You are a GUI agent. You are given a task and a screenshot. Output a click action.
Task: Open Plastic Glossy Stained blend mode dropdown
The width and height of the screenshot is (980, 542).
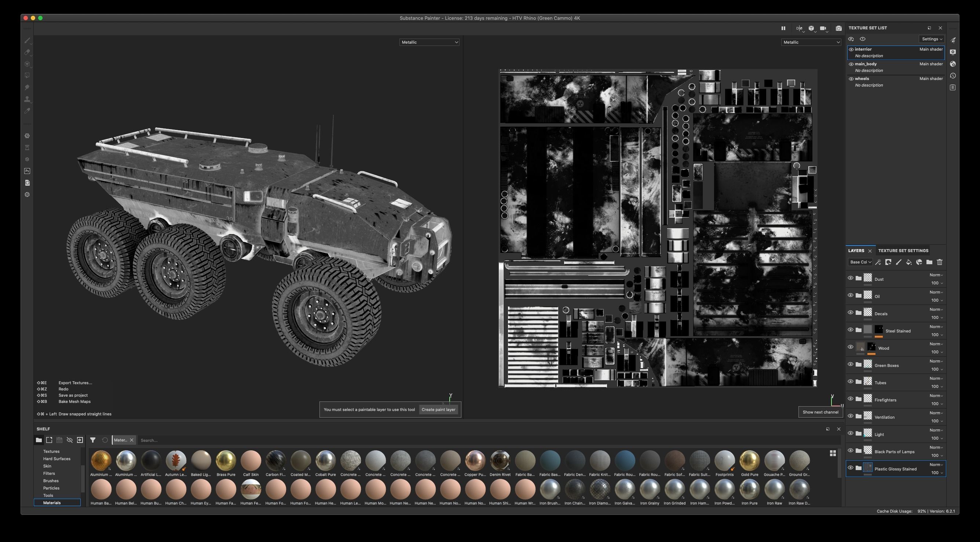tap(936, 465)
